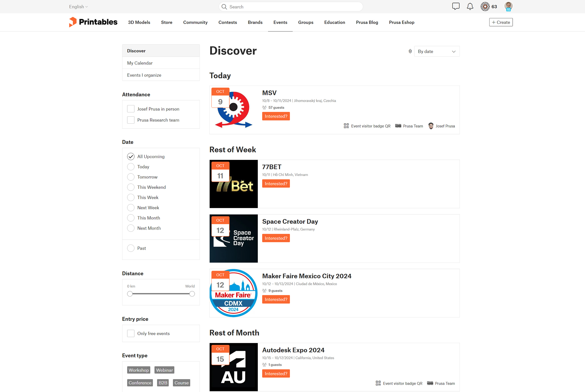
Task: Open notifications bell icon
Action: (470, 7)
